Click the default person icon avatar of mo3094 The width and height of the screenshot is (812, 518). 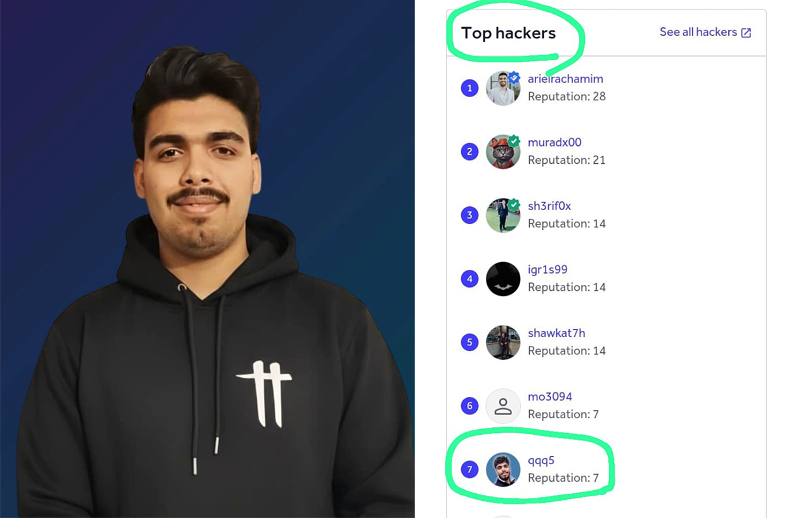(503, 406)
